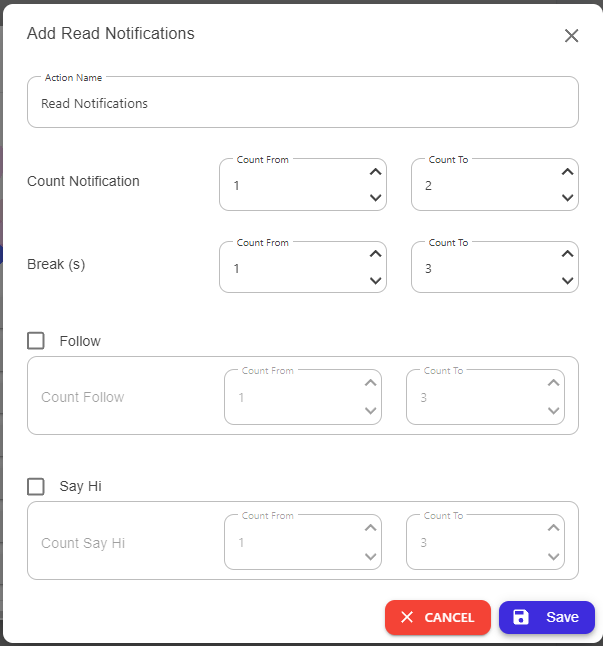Decrease Break Count To value

568,281
